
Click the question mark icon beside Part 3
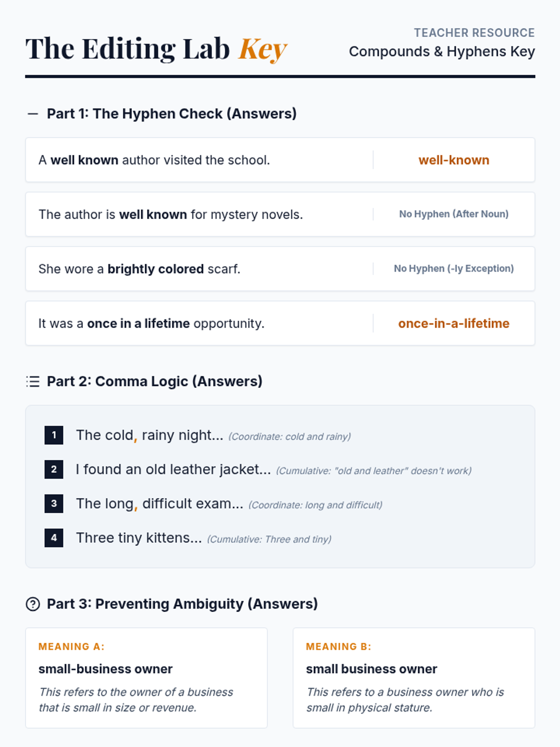pos(33,604)
